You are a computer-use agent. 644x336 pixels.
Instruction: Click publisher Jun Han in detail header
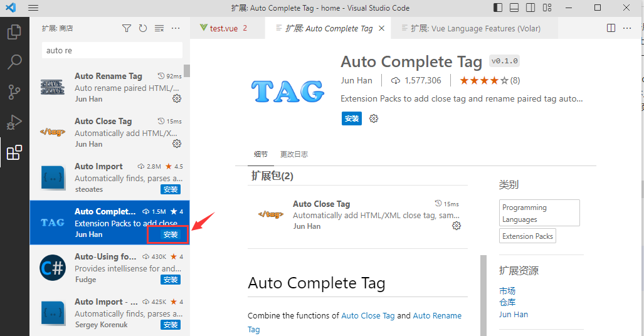tap(357, 80)
